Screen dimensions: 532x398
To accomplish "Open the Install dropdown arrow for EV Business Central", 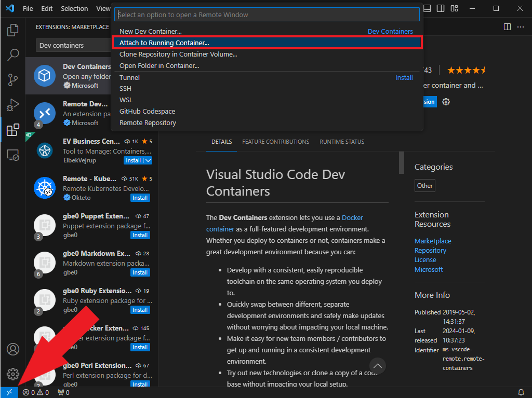I will (148, 160).
